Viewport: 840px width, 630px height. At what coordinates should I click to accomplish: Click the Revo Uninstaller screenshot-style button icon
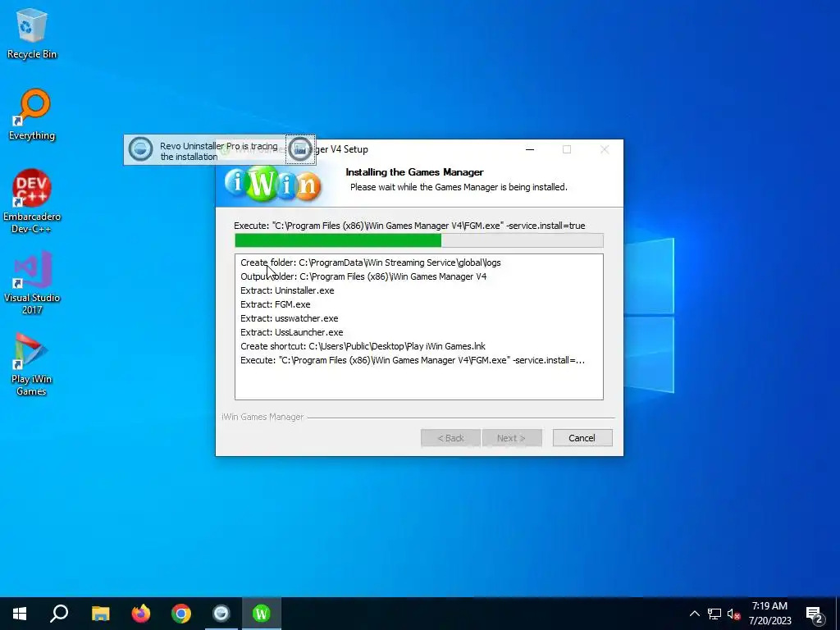[300, 149]
